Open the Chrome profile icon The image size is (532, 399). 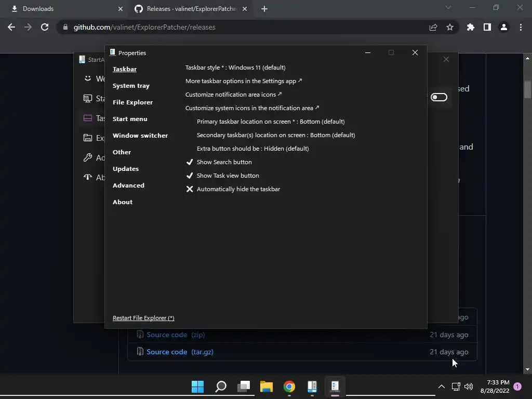504,27
